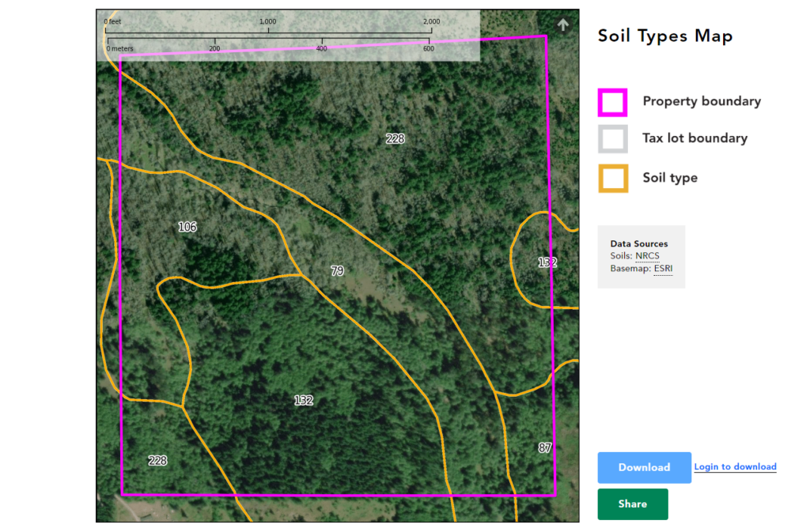Open the NRCS soils data source link
Viewport: 810px width, 532px height.
647,256
